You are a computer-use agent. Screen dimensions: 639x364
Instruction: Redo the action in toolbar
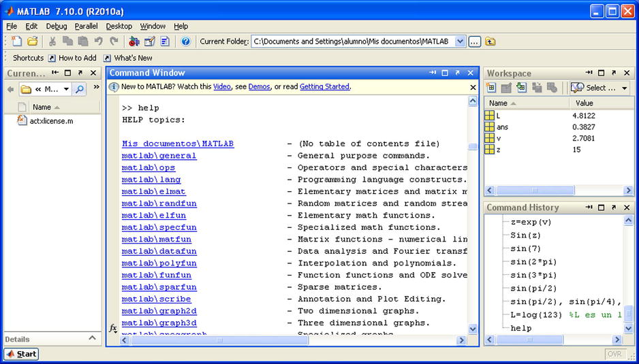click(114, 41)
